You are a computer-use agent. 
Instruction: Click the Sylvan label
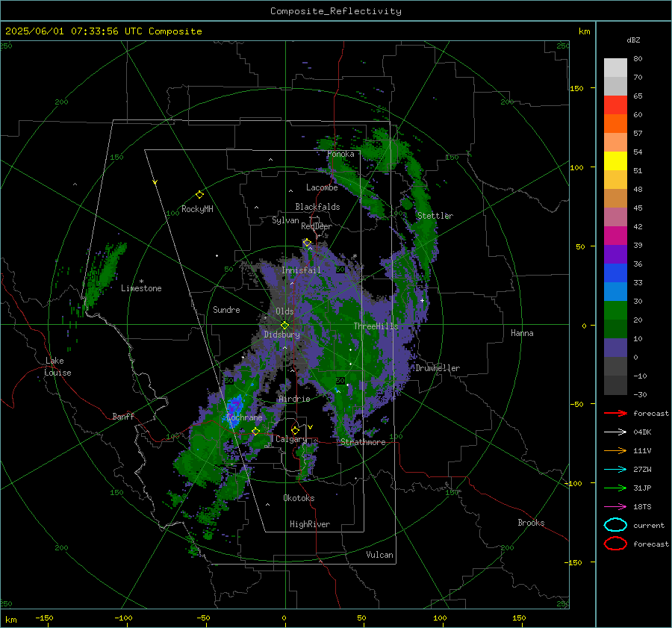coord(285,221)
